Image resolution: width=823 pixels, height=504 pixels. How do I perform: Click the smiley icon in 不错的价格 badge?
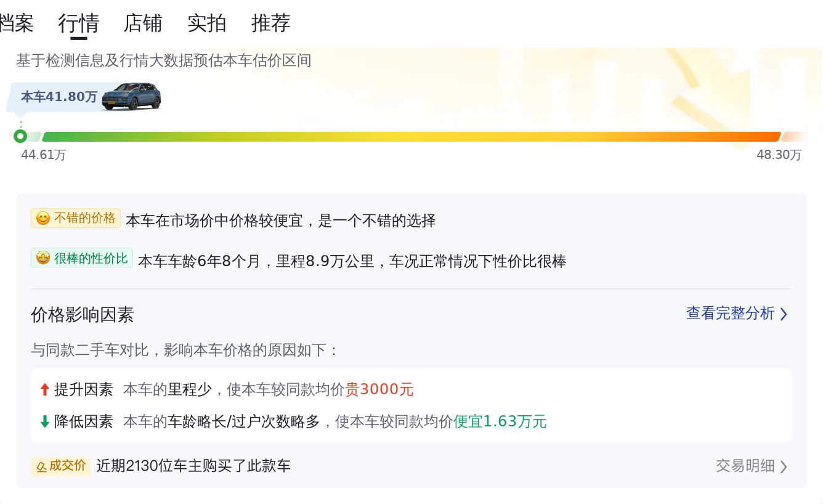[x=43, y=219]
